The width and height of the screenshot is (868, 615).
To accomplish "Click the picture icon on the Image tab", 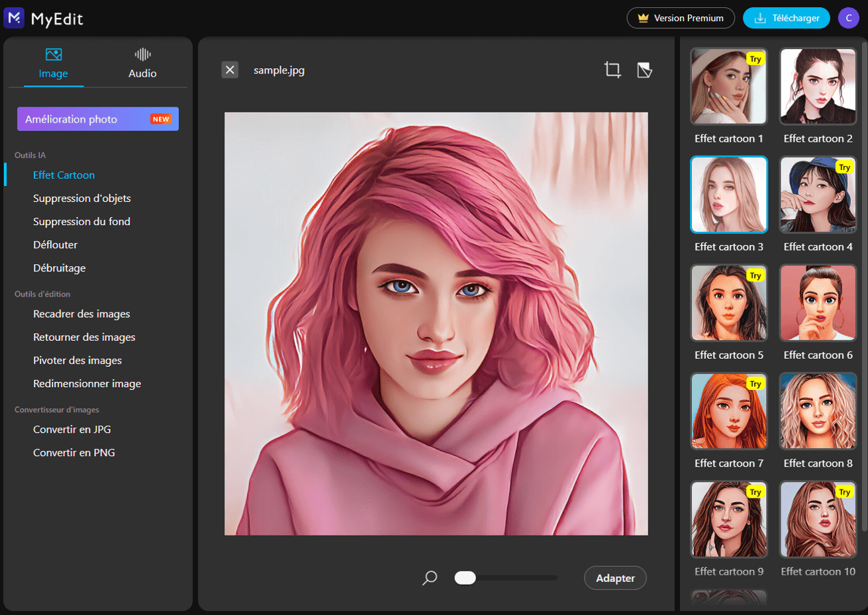I will (x=53, y=54).
